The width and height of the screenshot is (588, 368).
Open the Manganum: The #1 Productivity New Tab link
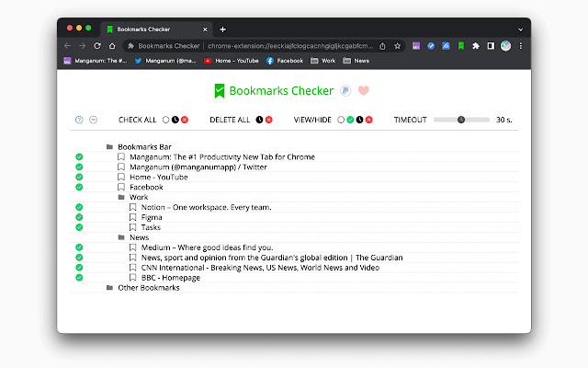tap(222, 157)
